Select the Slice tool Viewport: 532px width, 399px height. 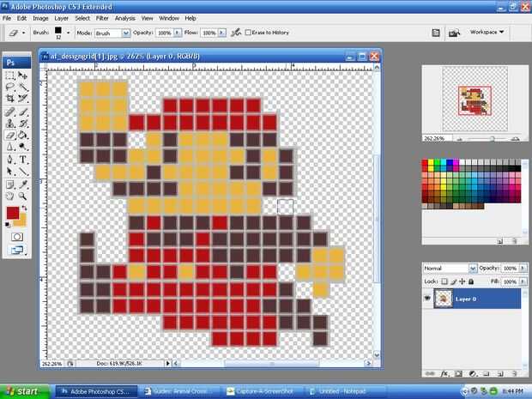click(x=22, y=99)
